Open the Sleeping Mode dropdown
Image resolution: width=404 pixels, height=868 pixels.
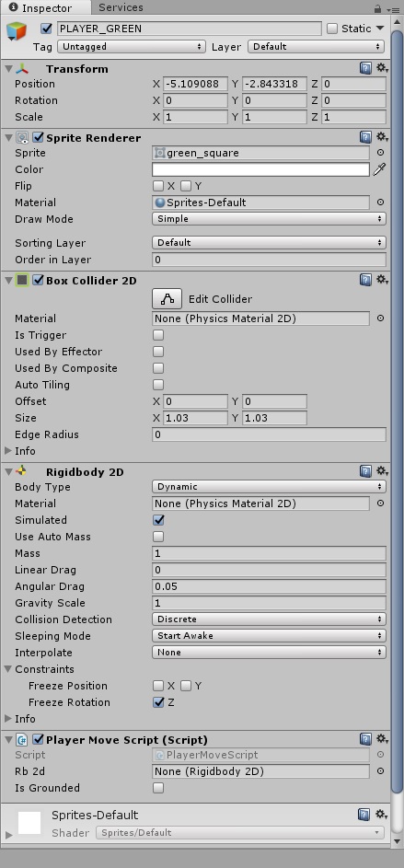tap(269, 635)
